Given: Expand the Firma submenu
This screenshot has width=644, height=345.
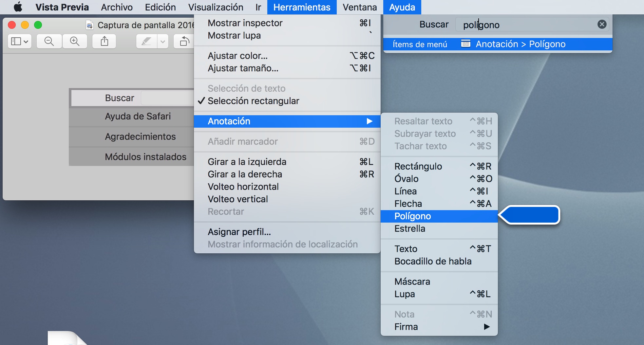Looking at the screenshot, I should point(439,327).
